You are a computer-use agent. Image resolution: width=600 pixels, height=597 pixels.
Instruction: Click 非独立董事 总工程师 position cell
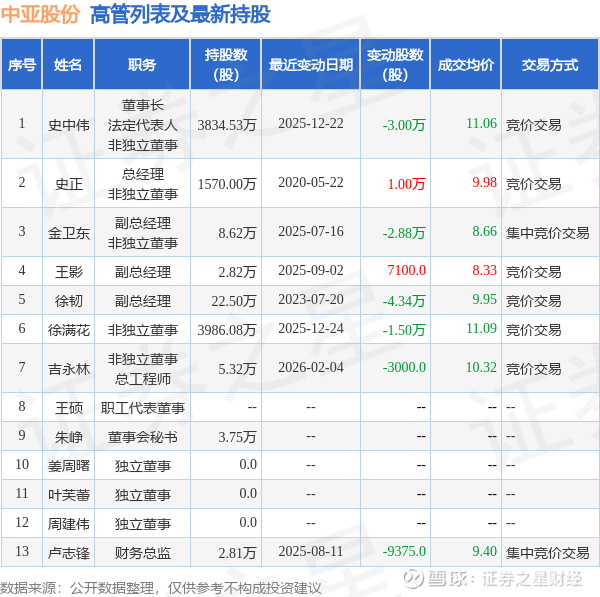point(142,369)
